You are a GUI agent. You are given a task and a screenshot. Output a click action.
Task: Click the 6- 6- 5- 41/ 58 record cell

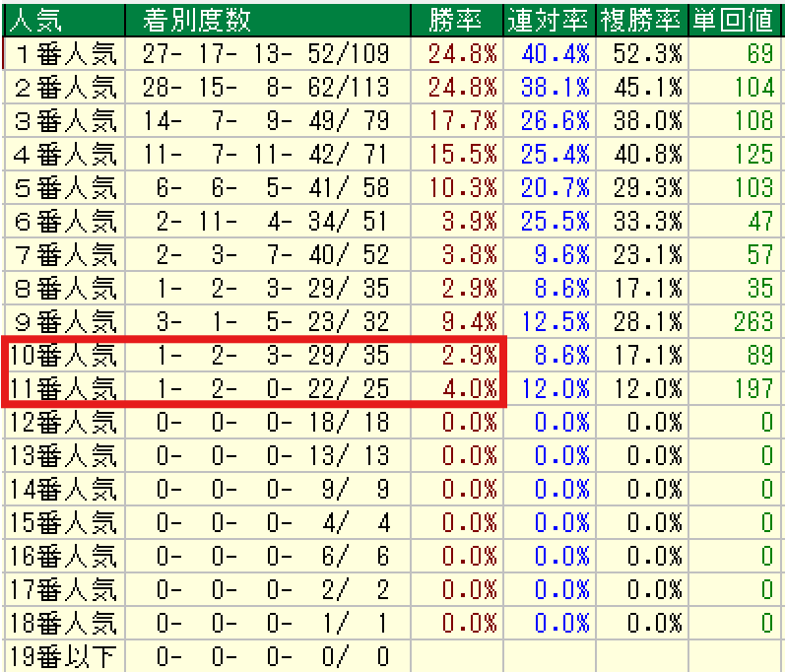268,188
